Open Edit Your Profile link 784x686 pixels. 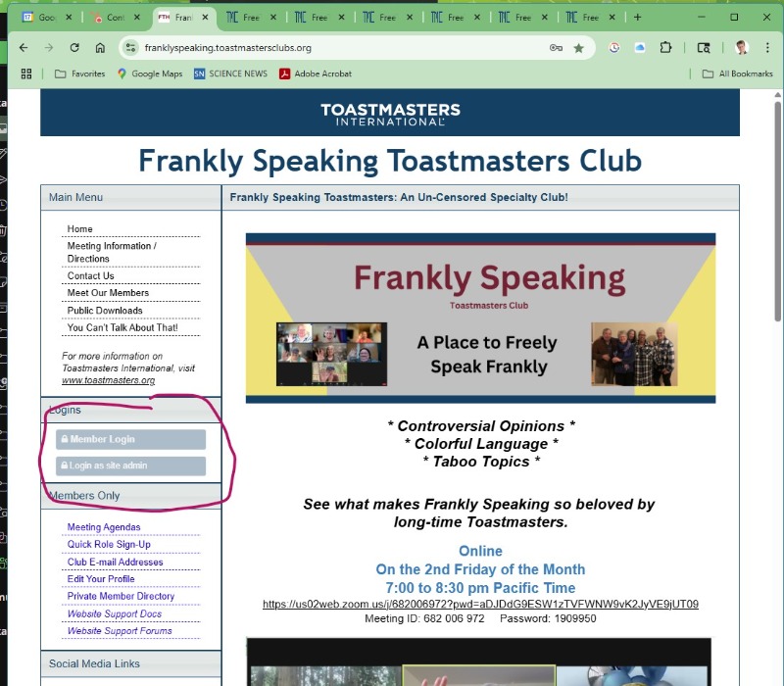[101, 578]
